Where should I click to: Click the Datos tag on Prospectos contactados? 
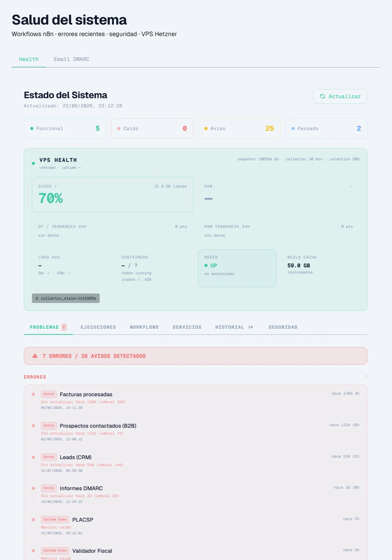[x=49, y=426]
